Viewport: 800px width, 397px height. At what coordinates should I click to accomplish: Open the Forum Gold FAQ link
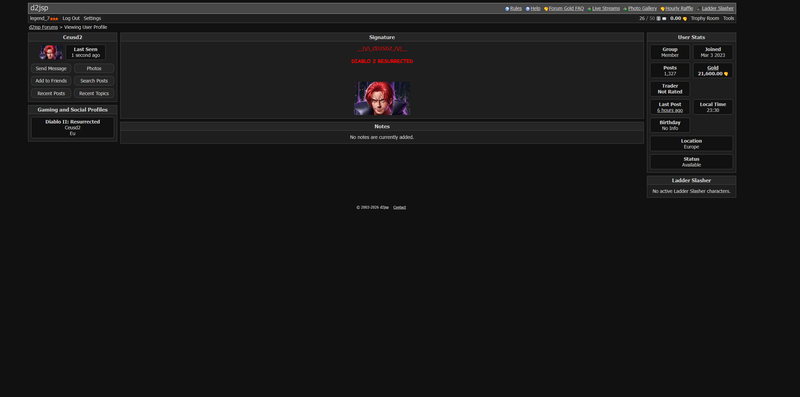(x=566, y=9)
